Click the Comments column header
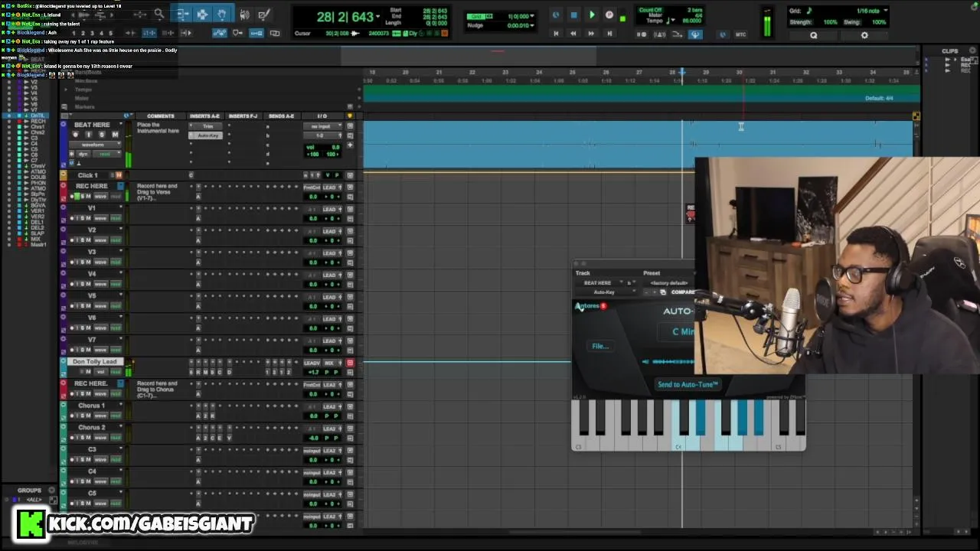Screen dimensions: 980x551 pyautogui.click(x=161, y=116)
